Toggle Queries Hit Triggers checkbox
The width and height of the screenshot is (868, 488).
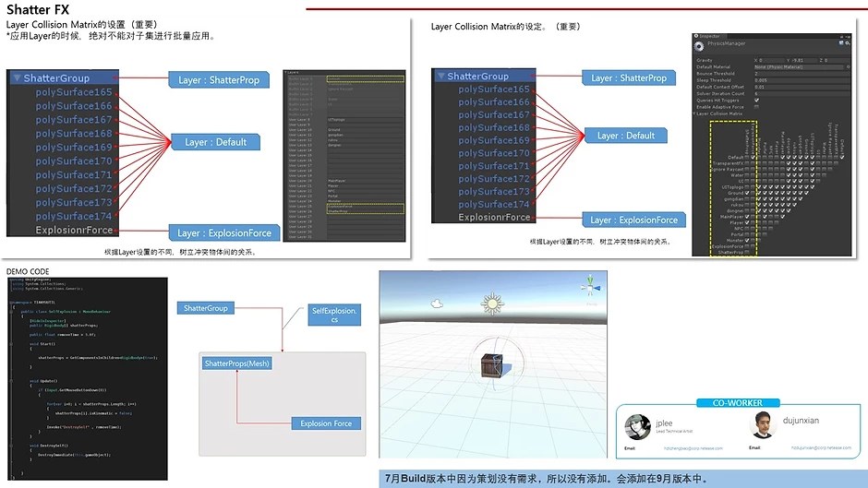(x=756, y=100)
